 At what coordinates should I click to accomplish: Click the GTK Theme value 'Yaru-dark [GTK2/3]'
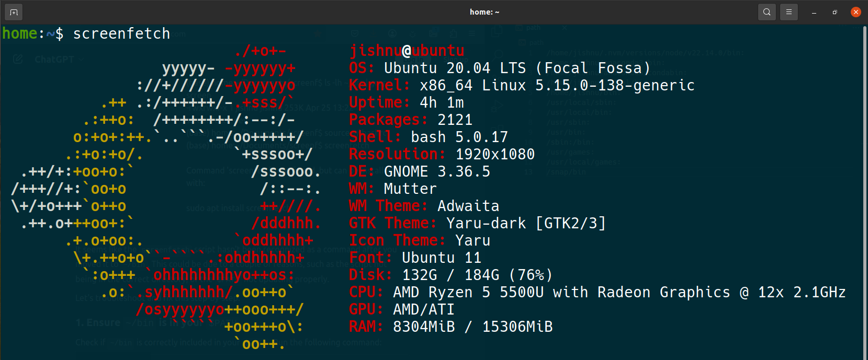(x=526, y=224)
